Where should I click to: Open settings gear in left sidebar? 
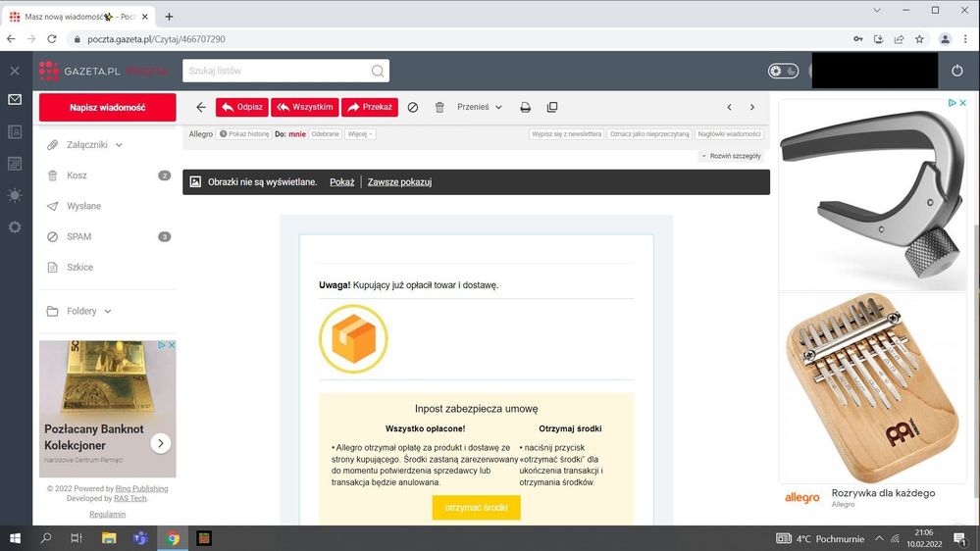pos(15,226)
